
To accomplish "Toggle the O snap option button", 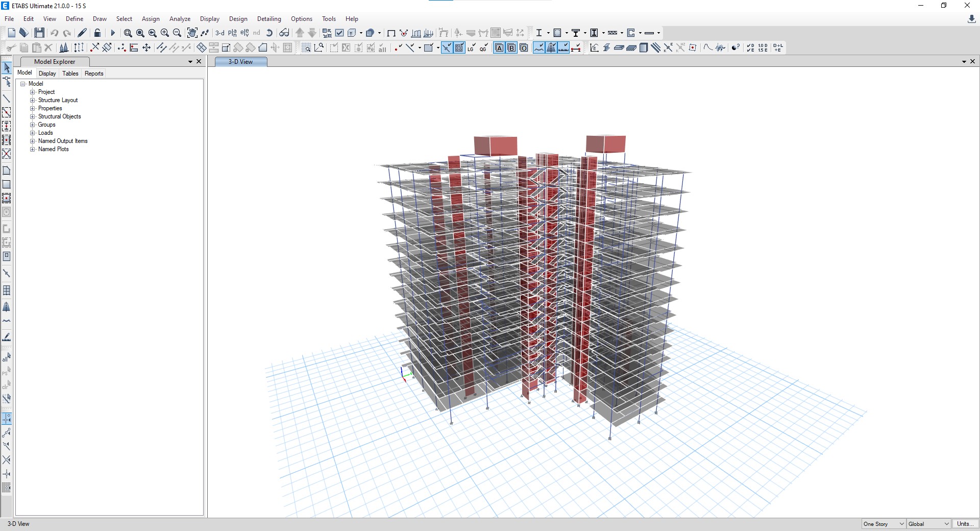I will point(524,48).
